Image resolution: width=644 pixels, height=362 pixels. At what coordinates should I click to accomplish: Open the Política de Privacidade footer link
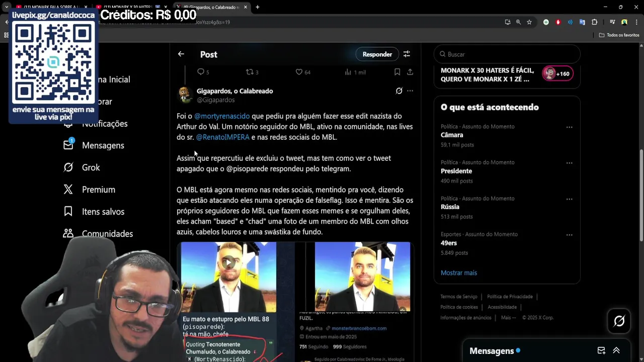510,297
